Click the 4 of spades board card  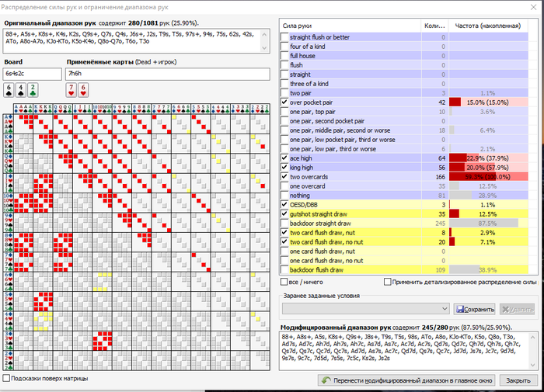click(21, 90)
